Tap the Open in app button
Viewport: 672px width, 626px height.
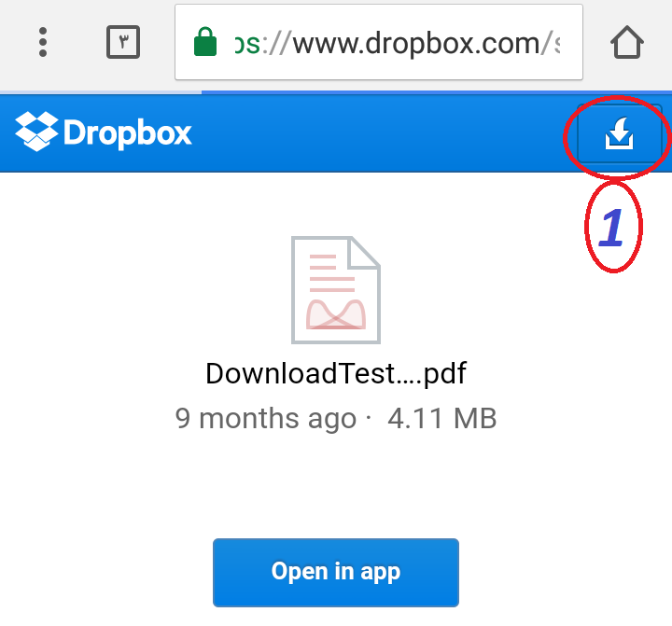[336, 573]
